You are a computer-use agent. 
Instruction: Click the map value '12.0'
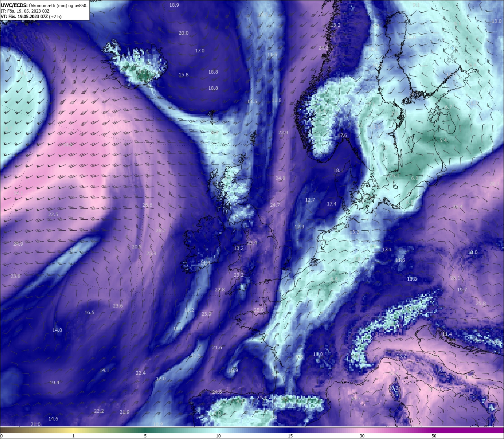(x=161, y=379)
